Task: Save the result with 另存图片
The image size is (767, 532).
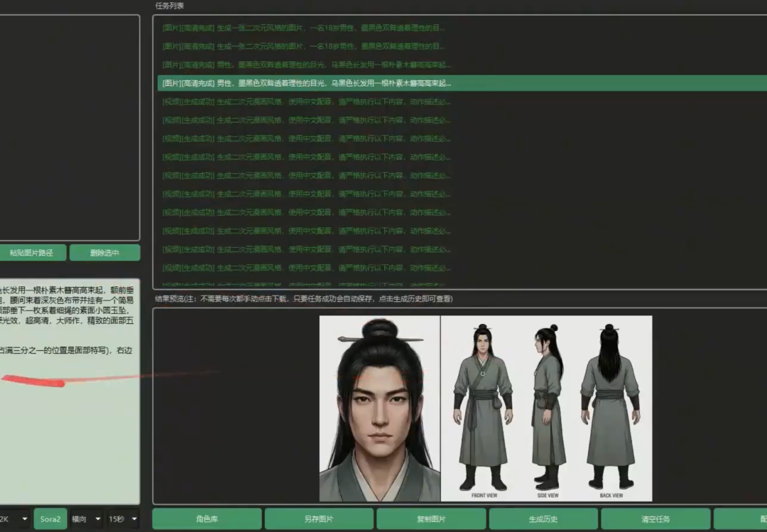Action: click(319, 519)
